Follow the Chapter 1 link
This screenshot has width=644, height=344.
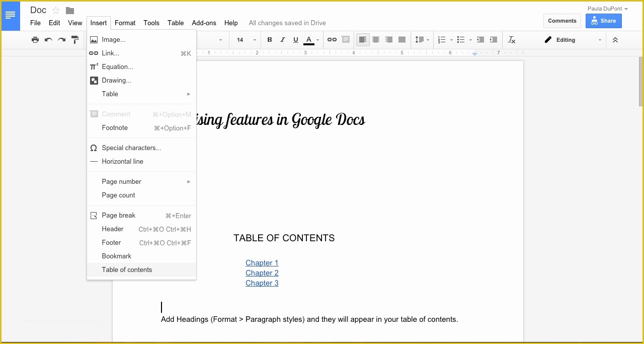pyautogui.click(x=262, y=263)
